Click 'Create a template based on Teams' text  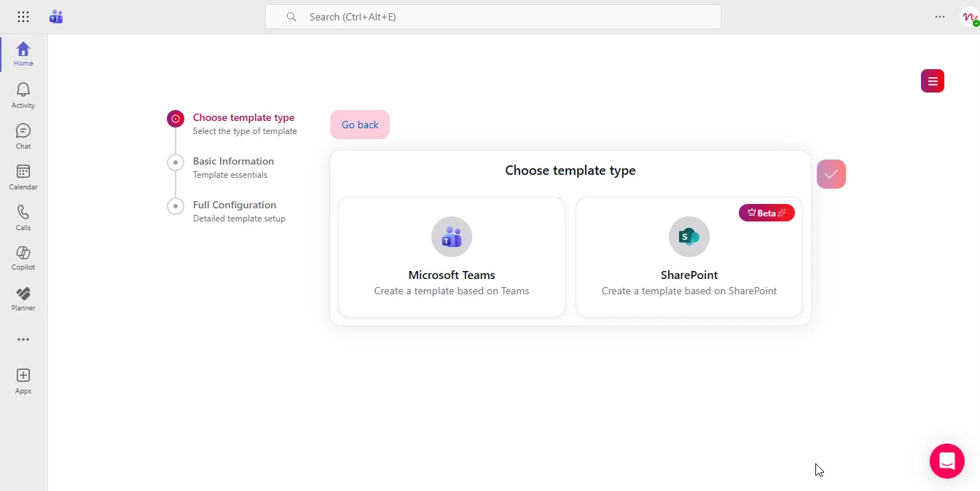[452, 291]
